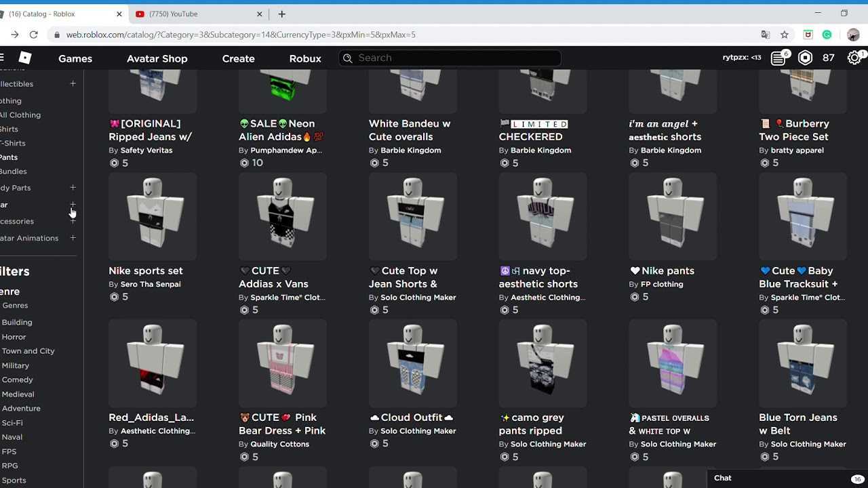This screenshot has height=488, width=868.
Task: Open Burberry Two Piece Set title
Action: point(794,130)
